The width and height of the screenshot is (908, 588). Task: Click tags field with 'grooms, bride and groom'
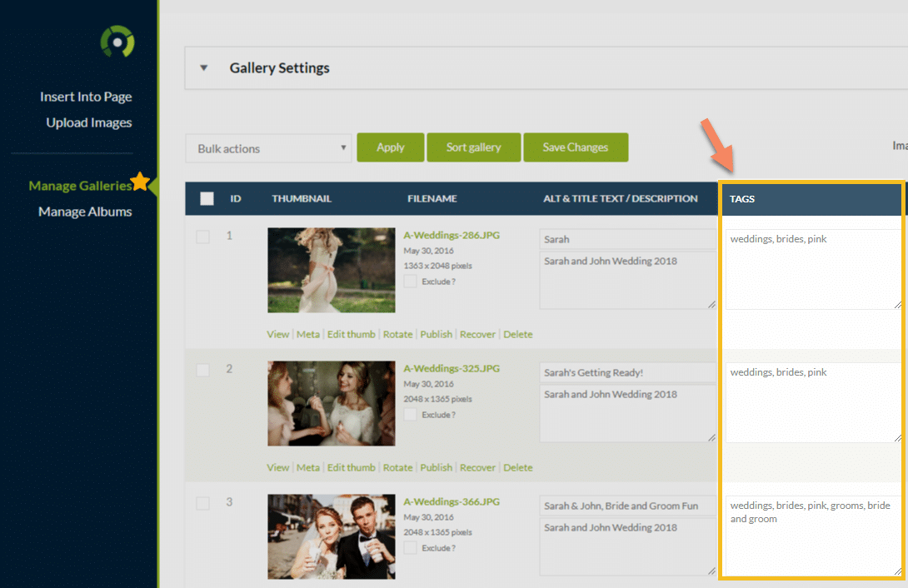coord(813,536)
